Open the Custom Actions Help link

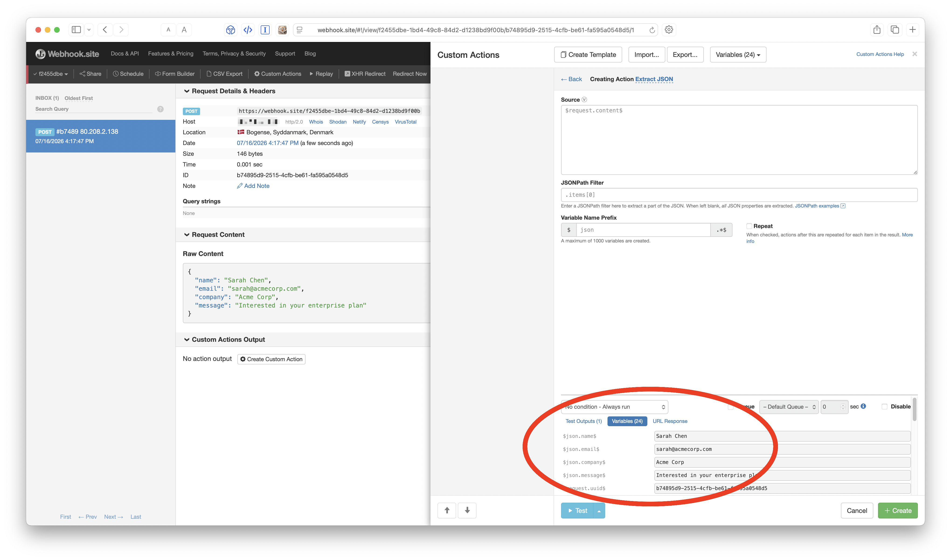[x=880, y=54]
